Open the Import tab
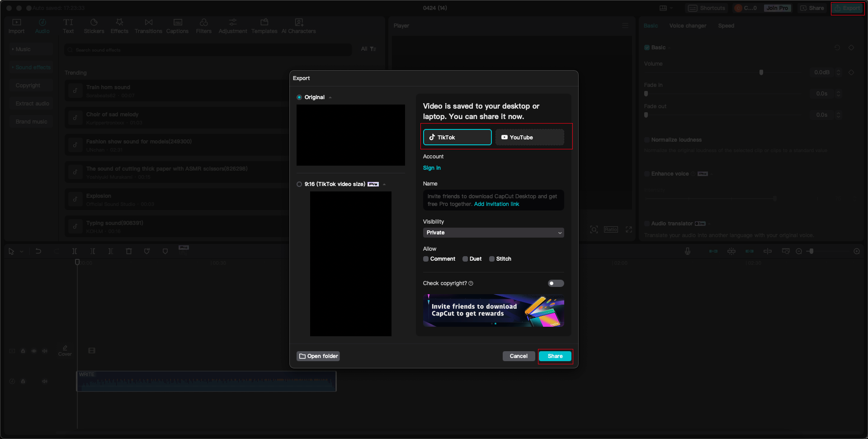This screenshot has height=439, width=868. [17, 26]
